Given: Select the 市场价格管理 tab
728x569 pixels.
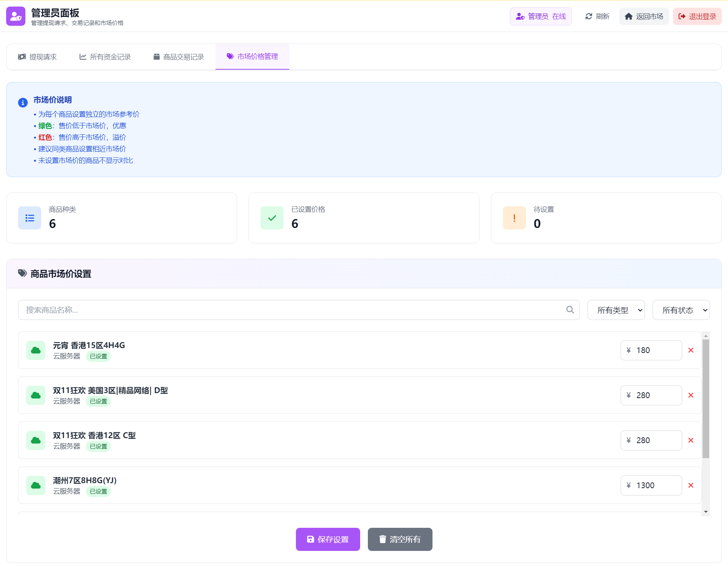Looking at the screenshot, I should pyautogui.click(x=252, y=57).
